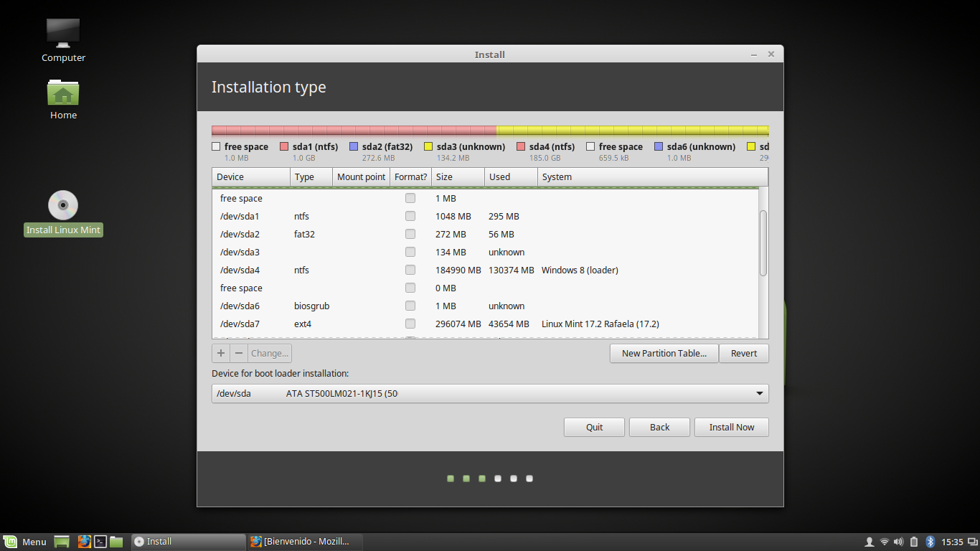Open the Computer desktop icon
The height and width of the screenshot is (551, 980).
coord(63,40)
